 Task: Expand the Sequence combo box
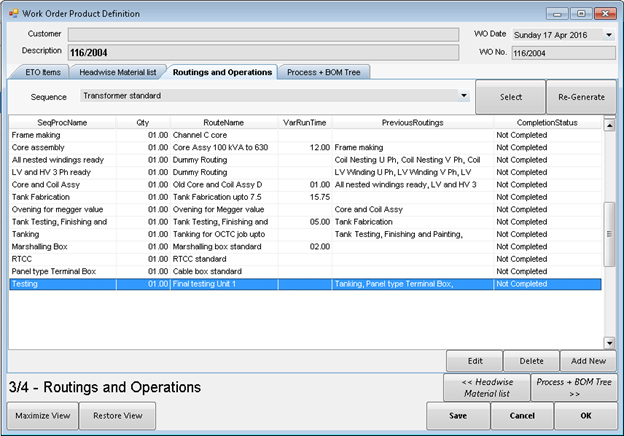(x=464, y=97)
